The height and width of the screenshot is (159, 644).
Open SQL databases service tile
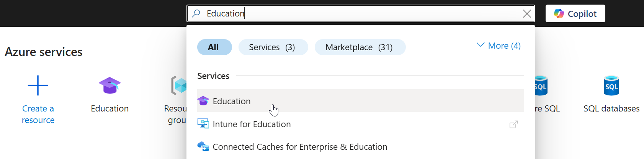click(611, 95)
